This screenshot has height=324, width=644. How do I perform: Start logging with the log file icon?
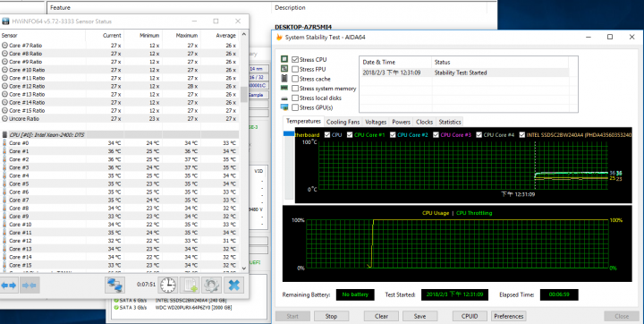(190, 285)
